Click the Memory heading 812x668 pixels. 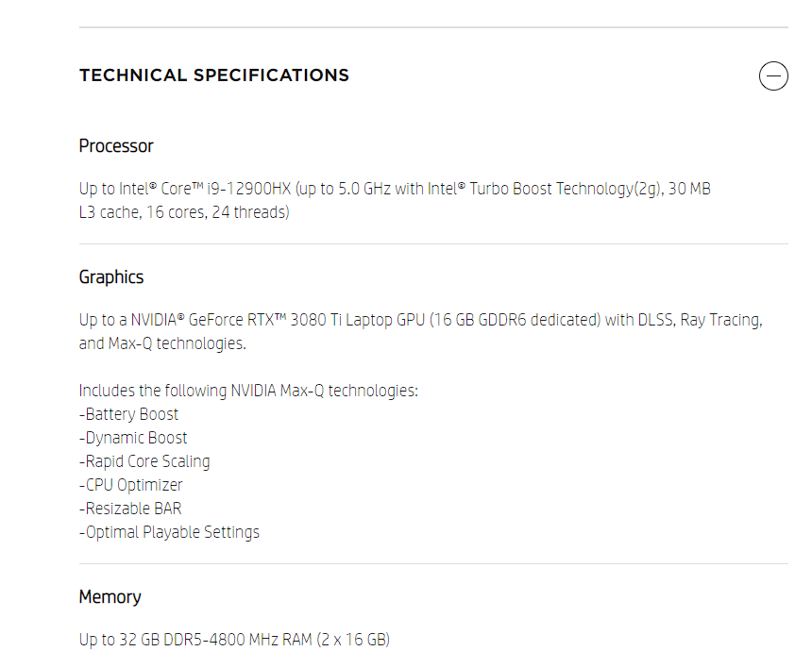click(x=110, y=597)
